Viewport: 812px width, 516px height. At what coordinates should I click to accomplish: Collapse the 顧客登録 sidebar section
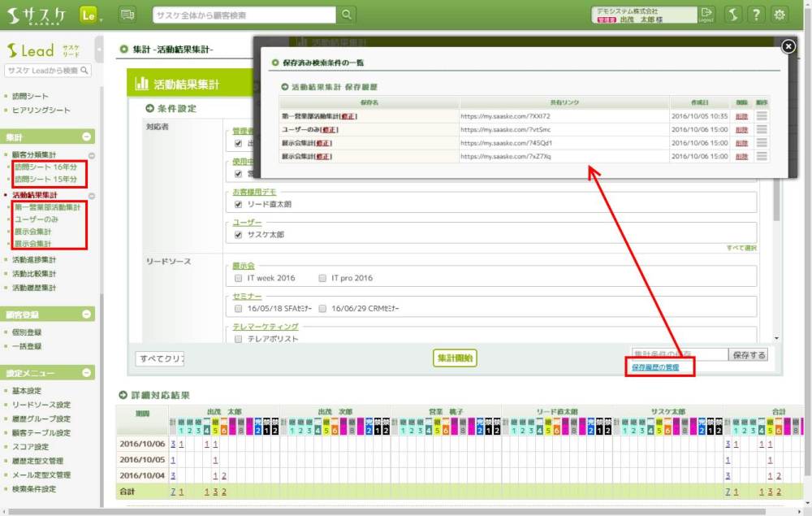point(88,314)
